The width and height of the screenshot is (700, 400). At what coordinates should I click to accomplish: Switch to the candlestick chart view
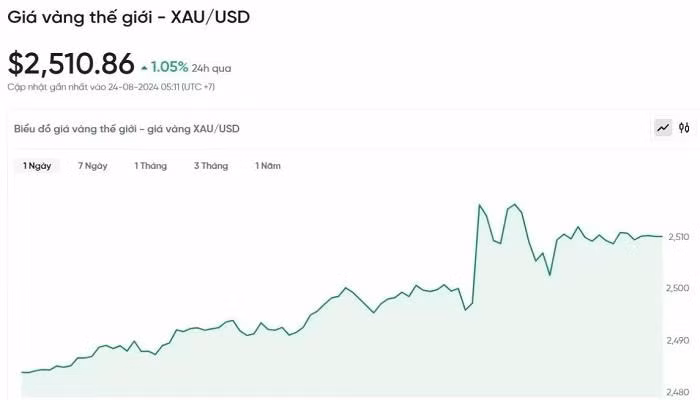point(685,127)
